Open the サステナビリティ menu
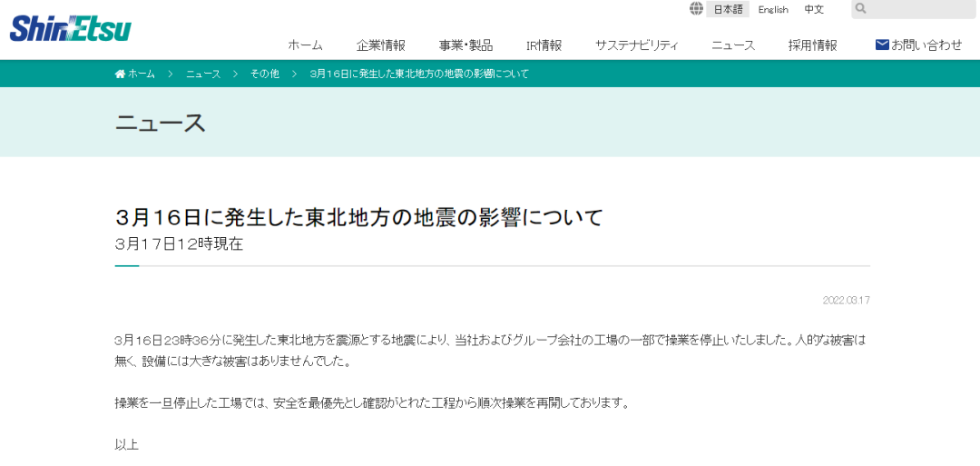This screenshot has height=466, width=980. click(x=636, y=45)
